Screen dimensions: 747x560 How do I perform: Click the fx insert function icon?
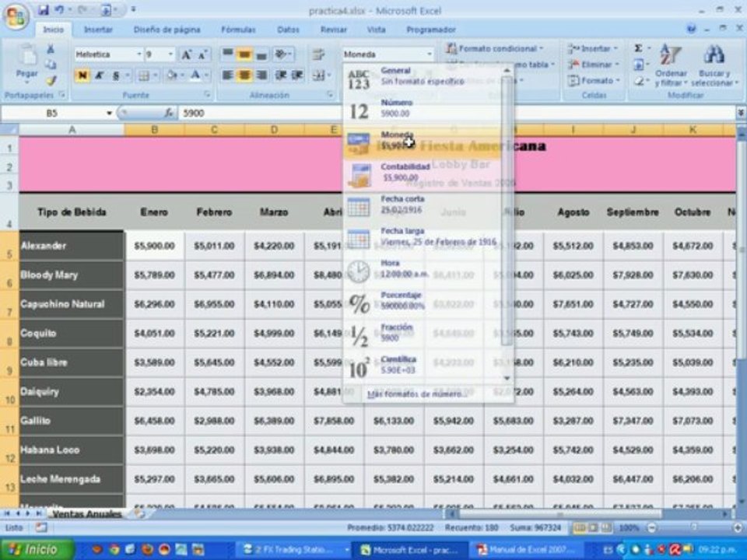pyautogui.click(x=169, y=113)
